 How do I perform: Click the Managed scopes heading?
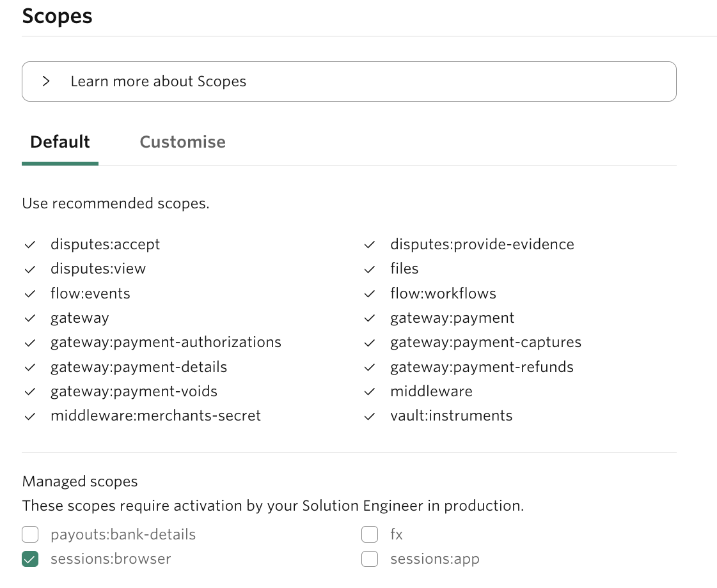[x=80, y=481]
